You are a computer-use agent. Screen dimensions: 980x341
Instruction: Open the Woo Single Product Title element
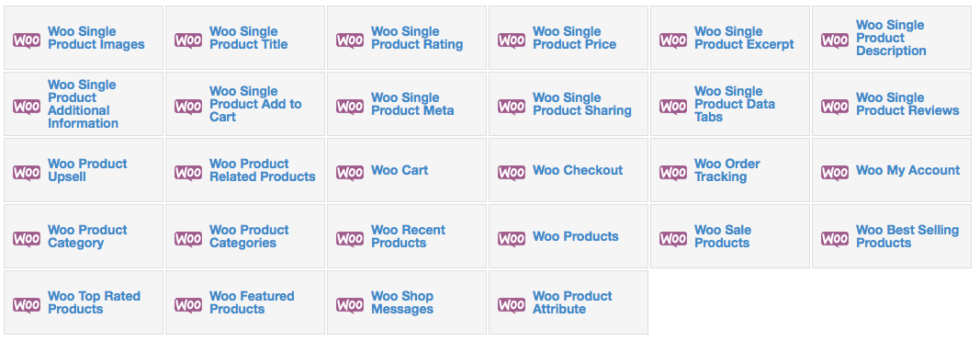click(x=245, y=39)
